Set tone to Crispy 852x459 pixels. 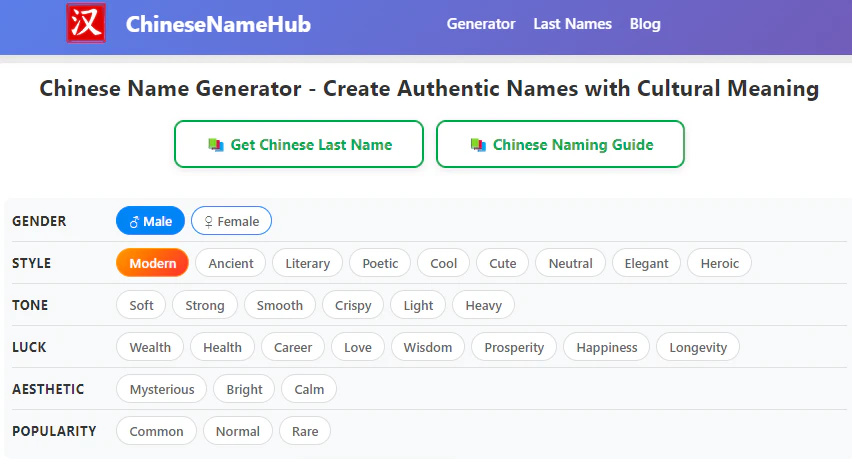pos(353,305)
